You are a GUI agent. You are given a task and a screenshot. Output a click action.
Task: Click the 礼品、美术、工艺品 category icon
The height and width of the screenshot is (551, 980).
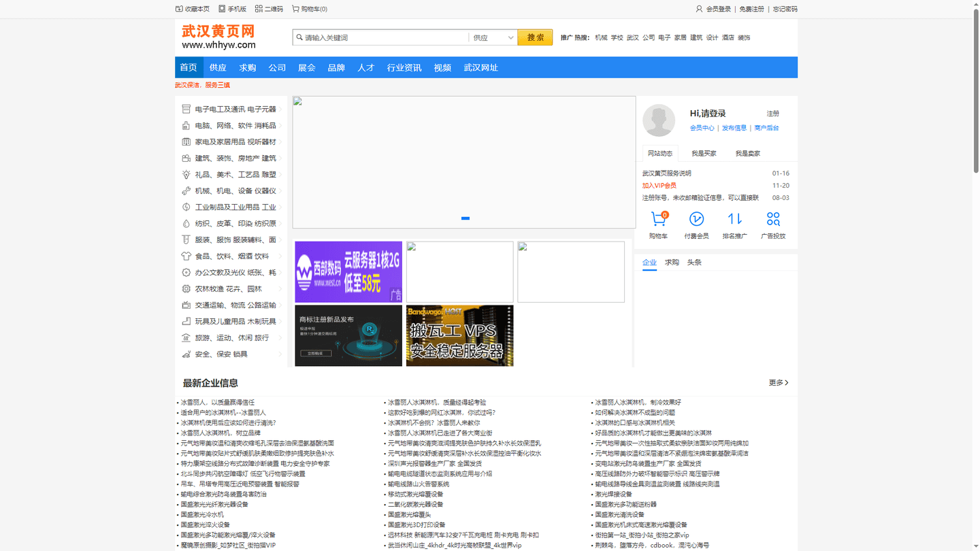tap(186, 174)
